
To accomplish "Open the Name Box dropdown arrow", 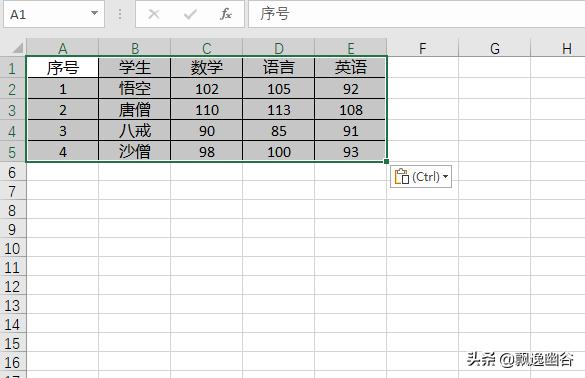I will click(x=94, y=13).
